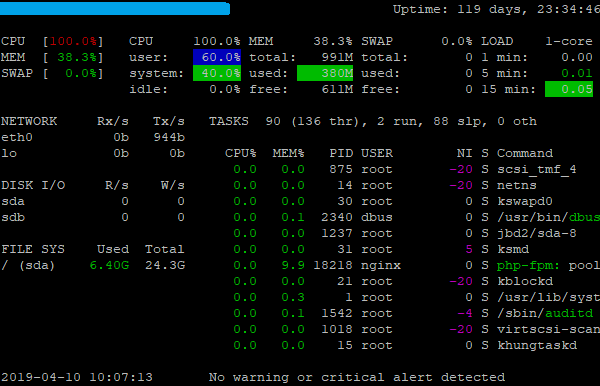
Task: Click the NETWORK section header
Action: 29,121
